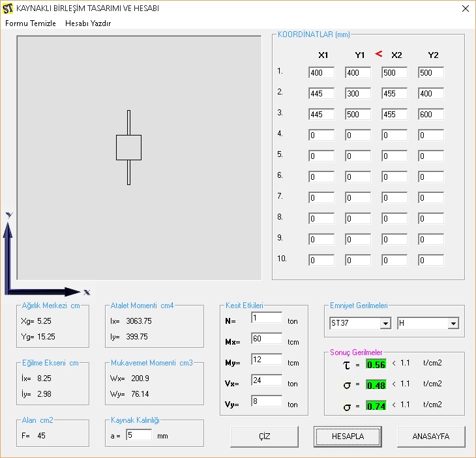Click the Wy value 76.14

[x=140, y=394]
